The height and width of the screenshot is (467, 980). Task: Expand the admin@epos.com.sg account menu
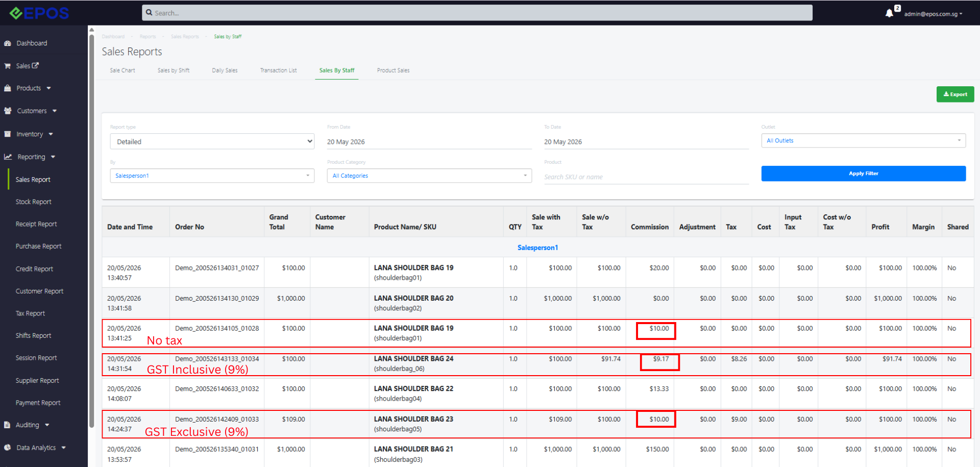coord(933,14)
